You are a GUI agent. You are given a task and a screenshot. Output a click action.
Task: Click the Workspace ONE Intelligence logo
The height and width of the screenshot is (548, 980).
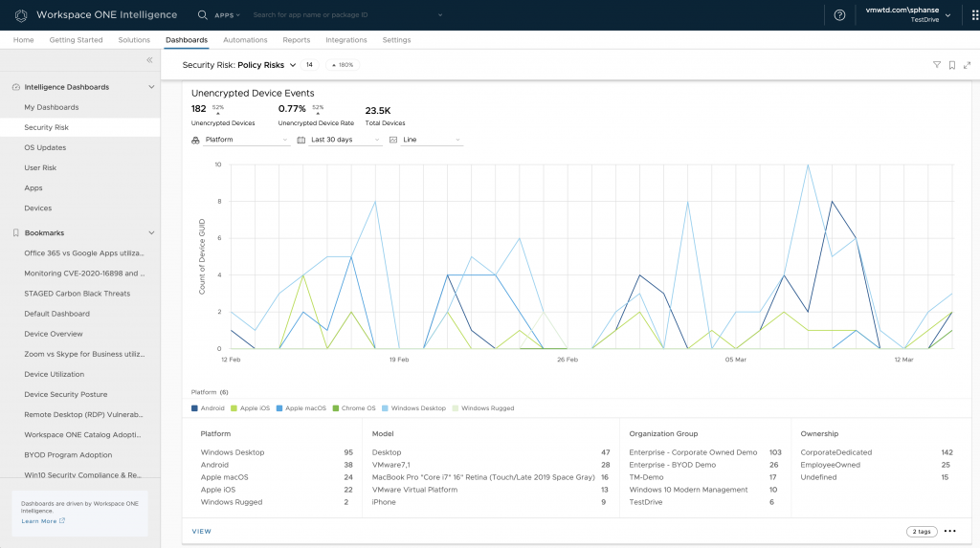[20, 15]
